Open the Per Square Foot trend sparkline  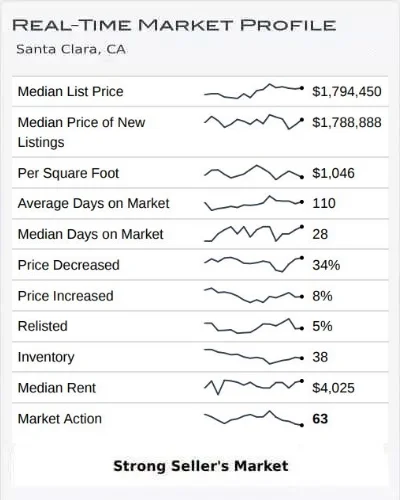tap(254, 172)
